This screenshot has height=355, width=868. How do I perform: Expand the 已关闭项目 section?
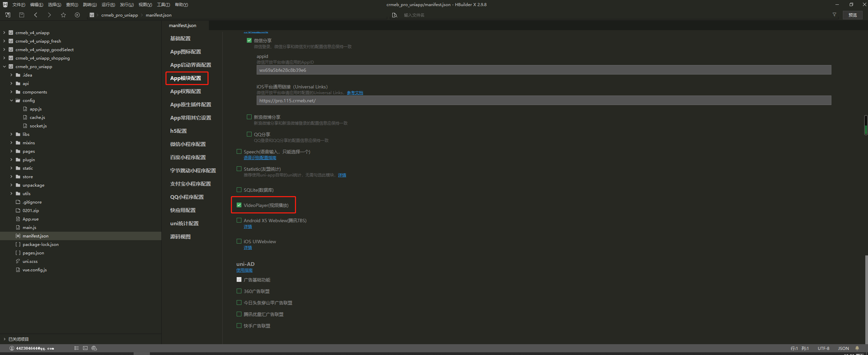pos(4,339)
